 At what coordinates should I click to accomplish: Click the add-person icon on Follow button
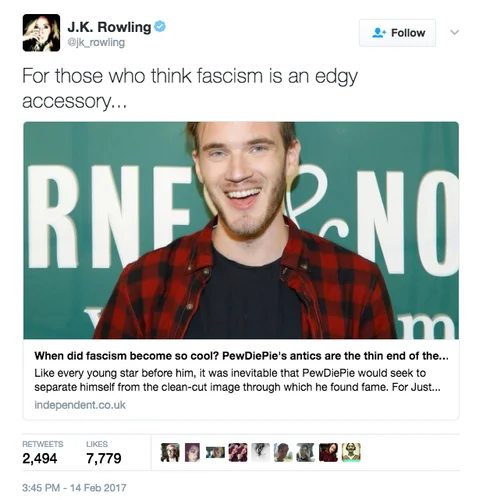click(379, 33)
